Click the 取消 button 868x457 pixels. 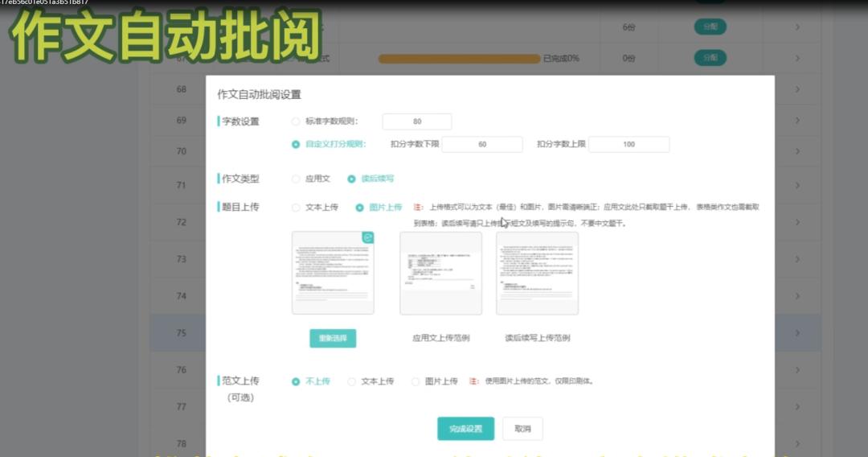[x=522, y=429]
